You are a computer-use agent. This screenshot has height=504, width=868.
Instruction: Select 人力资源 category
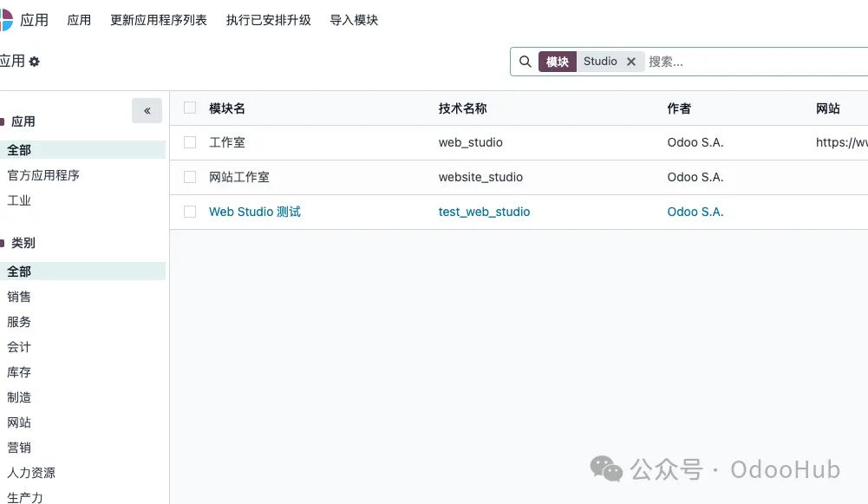(31, 473)
